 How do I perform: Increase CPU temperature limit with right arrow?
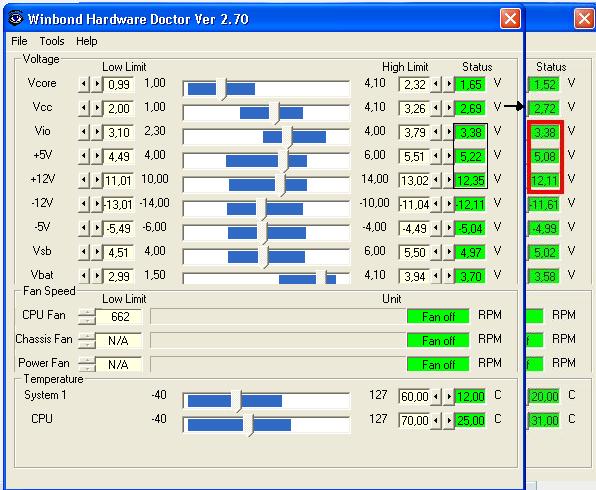(449, 420)
